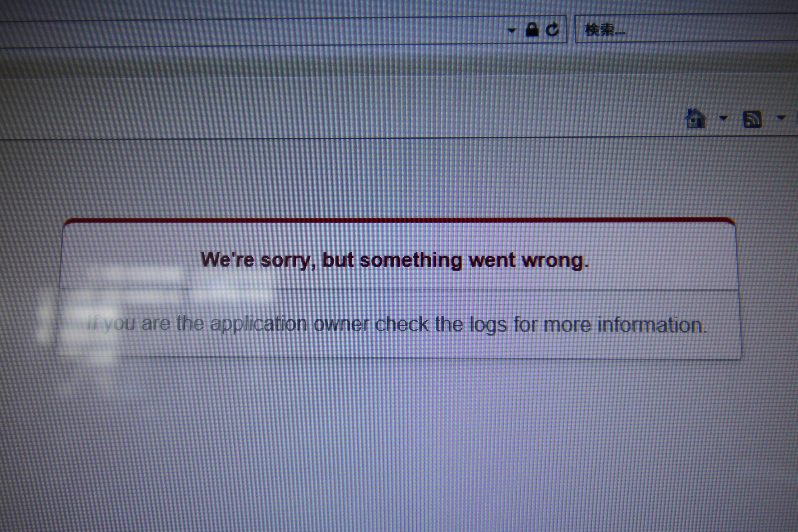The image size is (798, 532).
Task: Open the RSS feeds icon
Action: point(752,119)
